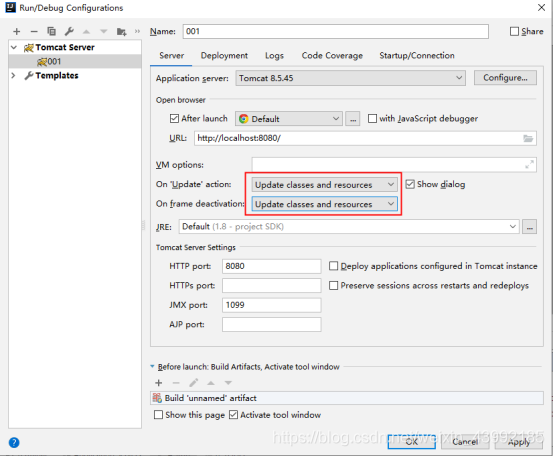
Task: Collapse the Tomcat Server tree node
Action: coord(14,47)
